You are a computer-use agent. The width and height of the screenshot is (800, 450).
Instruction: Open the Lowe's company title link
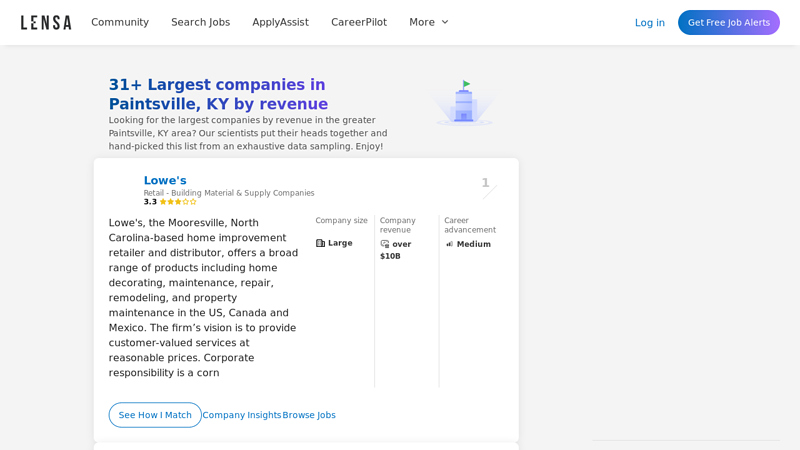(x=165, y=180)
